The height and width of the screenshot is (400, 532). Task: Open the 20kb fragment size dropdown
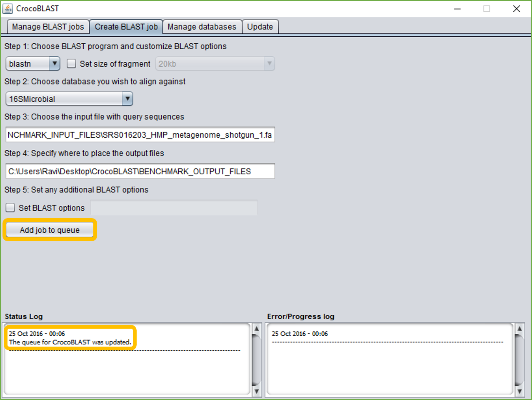[215, 64]
